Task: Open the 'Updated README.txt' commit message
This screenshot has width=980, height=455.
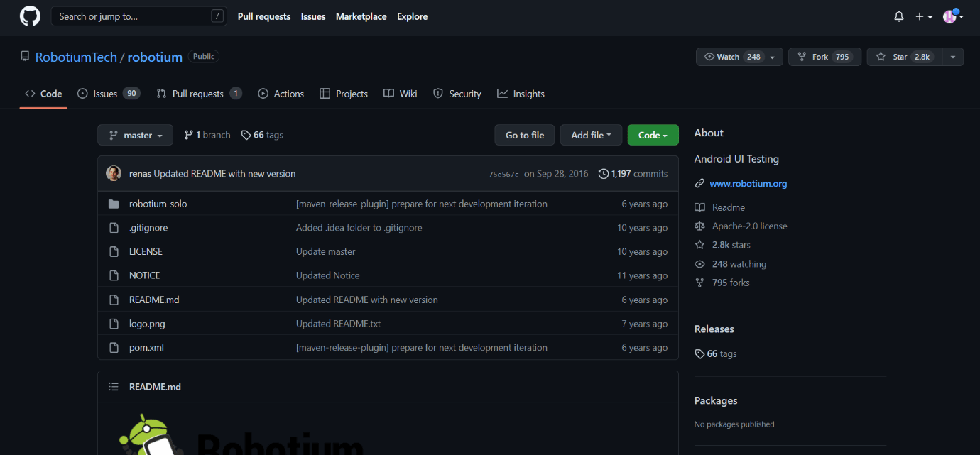Action: tap(338, 324)
